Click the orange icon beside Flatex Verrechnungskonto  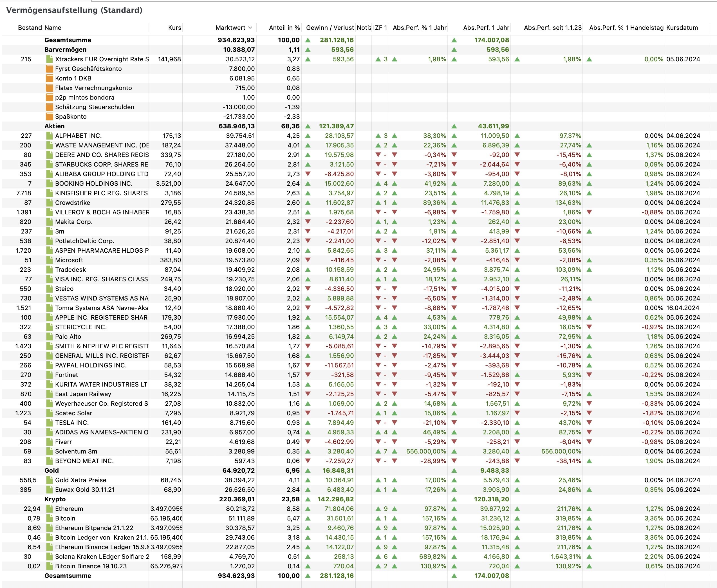click(50, 88)
